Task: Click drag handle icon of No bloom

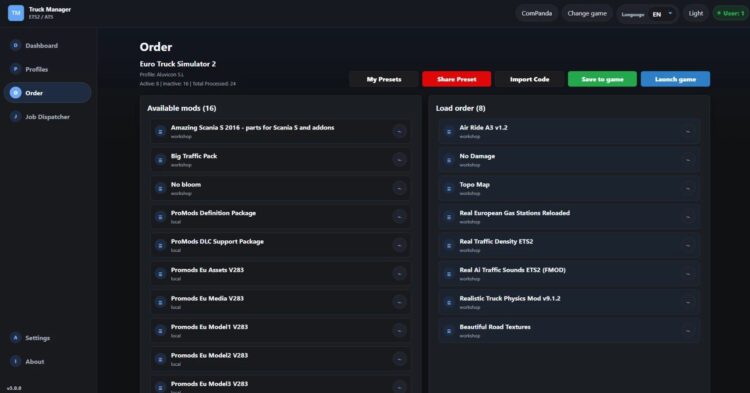Action: (x=160, y=188)
